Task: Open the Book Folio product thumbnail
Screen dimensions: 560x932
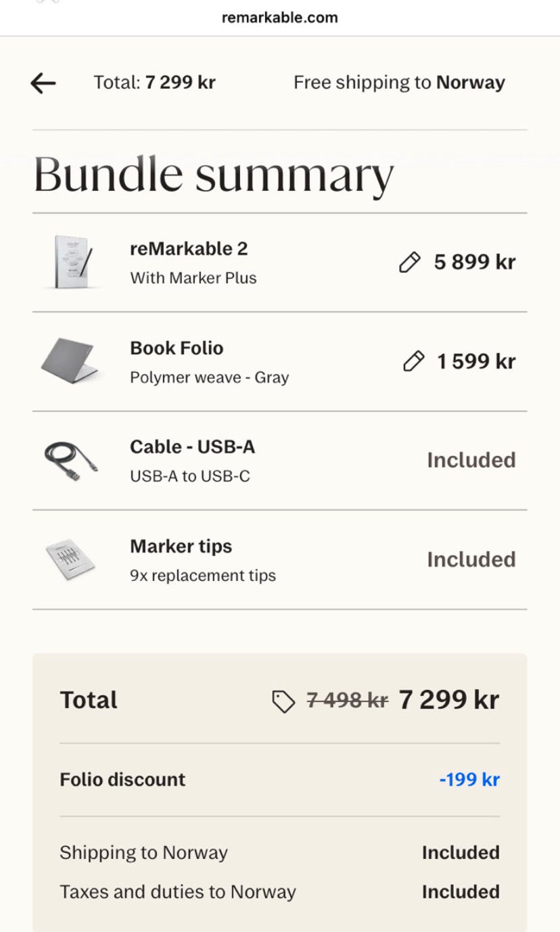Action: click(70, 360)
